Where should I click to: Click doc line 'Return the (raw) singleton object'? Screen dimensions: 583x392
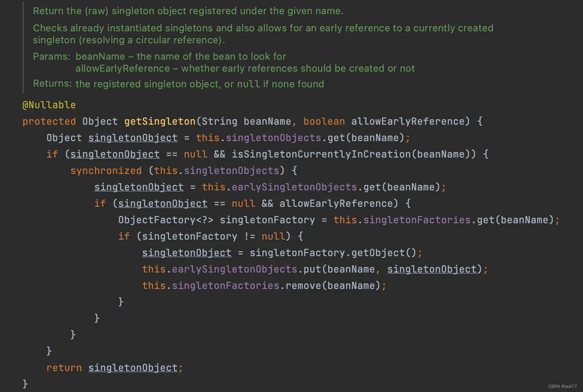(188, 11)
